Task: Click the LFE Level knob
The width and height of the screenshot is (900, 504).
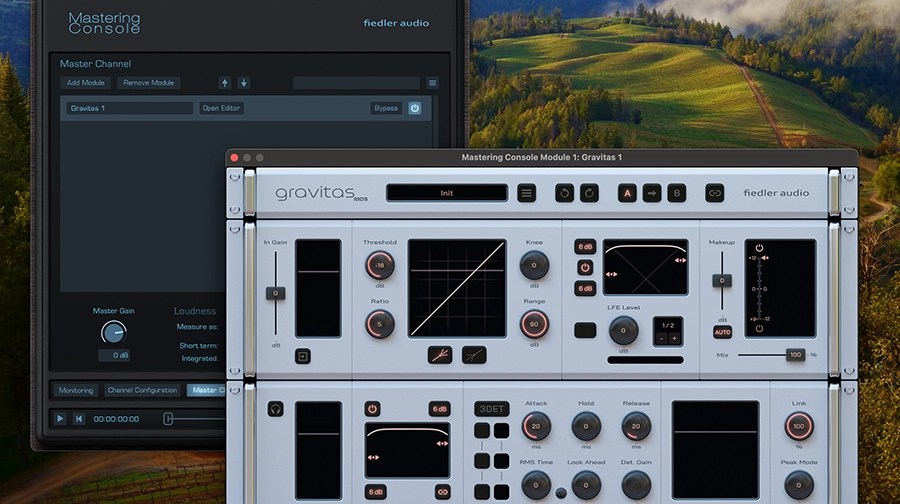Action: [623, 331]
